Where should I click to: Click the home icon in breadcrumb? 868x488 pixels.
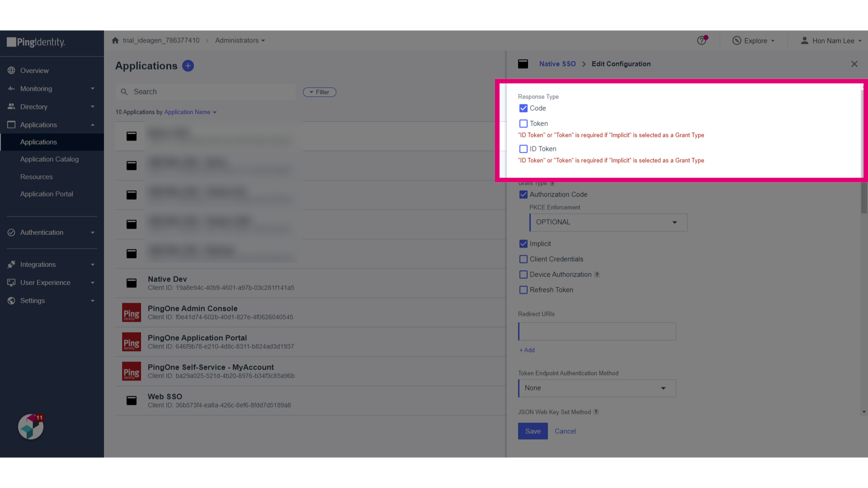pos(115,41)
